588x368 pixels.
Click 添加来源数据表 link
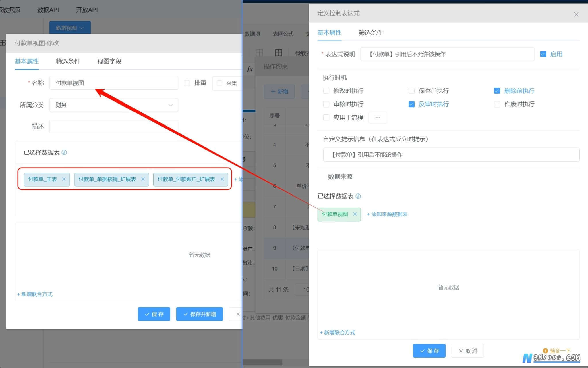[387, 214]
